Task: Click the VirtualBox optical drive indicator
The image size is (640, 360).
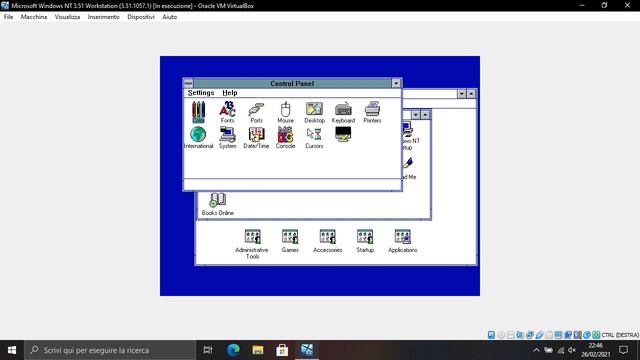Action: (501, 335)
